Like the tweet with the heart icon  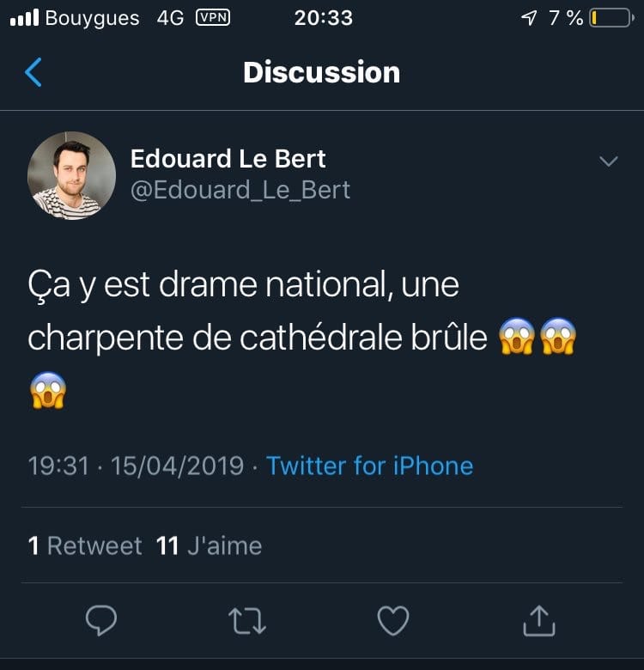click(x=393, y=620)
